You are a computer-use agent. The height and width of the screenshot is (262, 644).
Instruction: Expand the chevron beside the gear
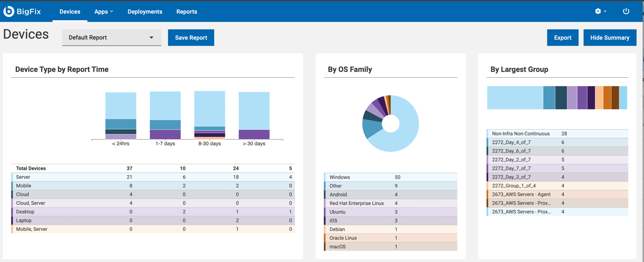click(x=605, y=11)
